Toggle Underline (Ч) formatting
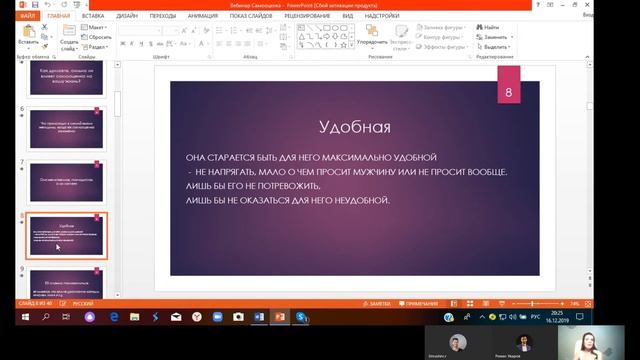Image resolution: width=640 pixels, height=360 pixels. click(141, 44)
